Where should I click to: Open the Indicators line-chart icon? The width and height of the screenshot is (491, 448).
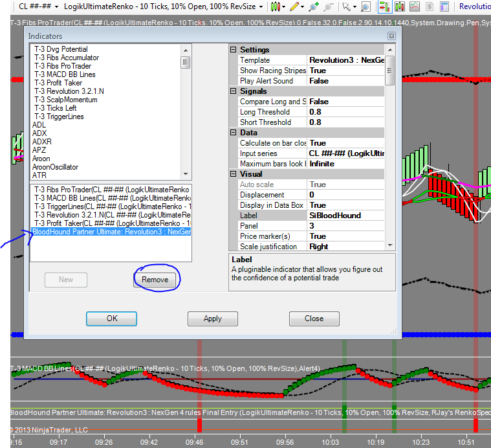[x=415, y=6]
